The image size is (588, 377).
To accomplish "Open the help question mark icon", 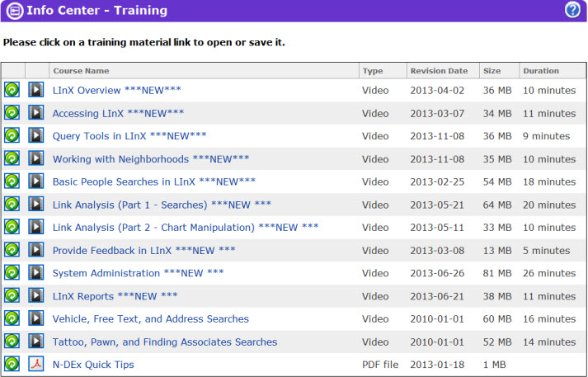I will pos(572,10).
